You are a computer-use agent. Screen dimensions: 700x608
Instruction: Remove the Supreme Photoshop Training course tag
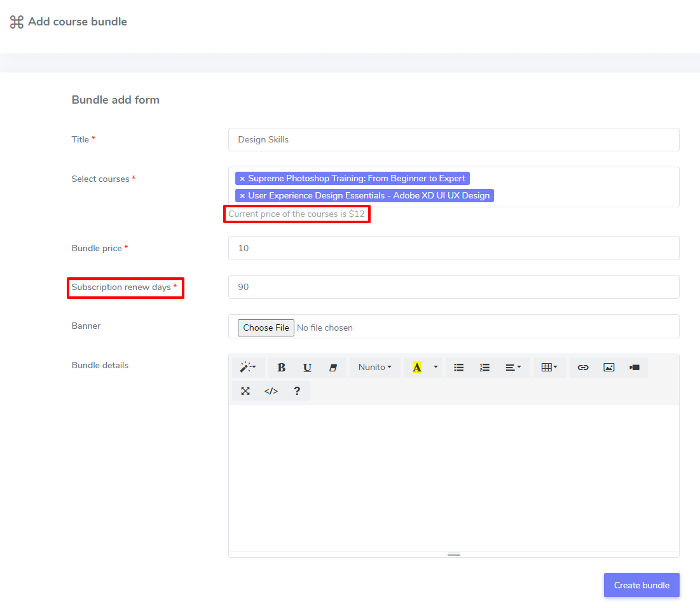(242, 179)
